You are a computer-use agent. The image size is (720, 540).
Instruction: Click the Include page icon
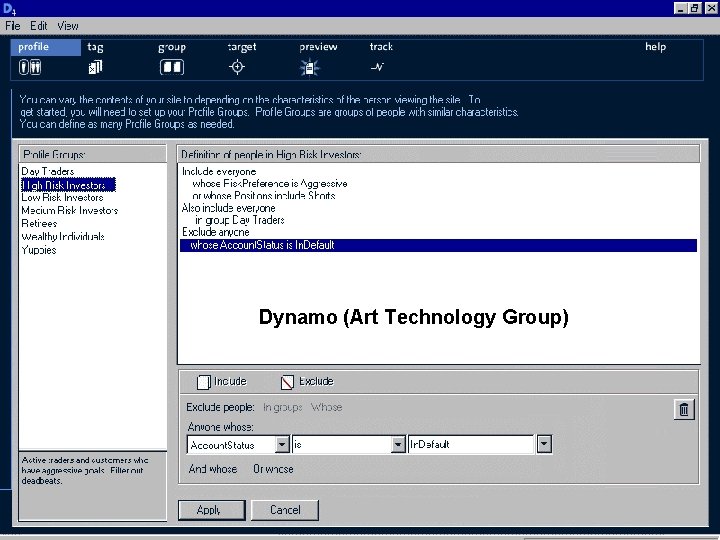pos(203,382)
